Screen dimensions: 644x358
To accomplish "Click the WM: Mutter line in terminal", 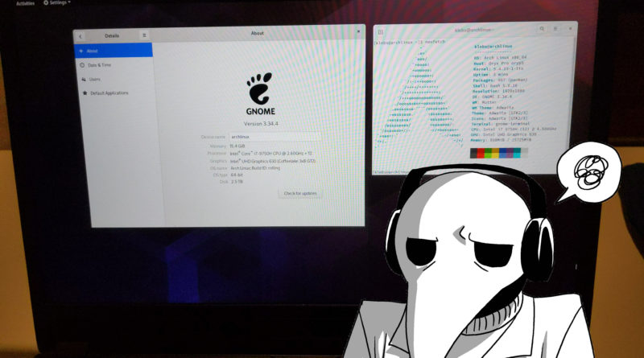I will click(485, 102).
